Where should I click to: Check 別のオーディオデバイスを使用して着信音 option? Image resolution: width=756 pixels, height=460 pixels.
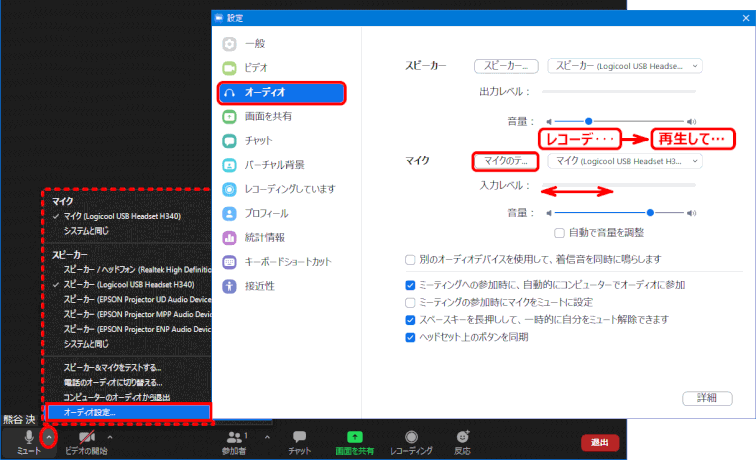410,260
